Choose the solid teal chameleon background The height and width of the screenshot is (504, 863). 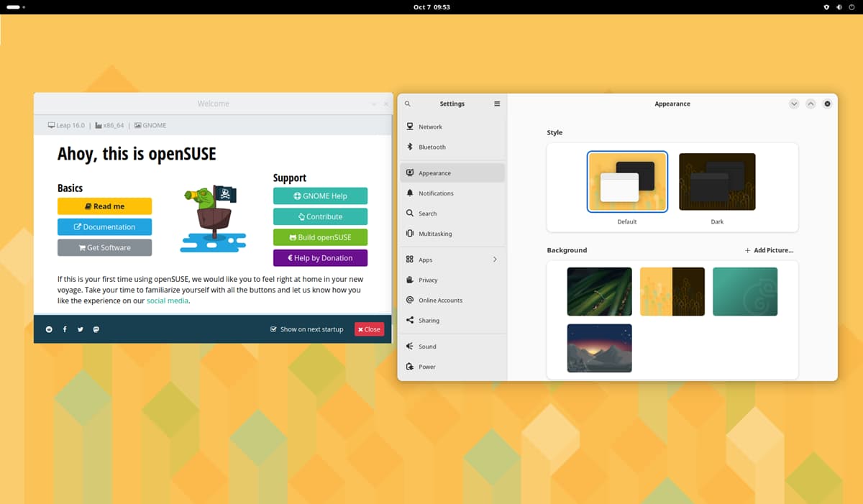[745, 291]
